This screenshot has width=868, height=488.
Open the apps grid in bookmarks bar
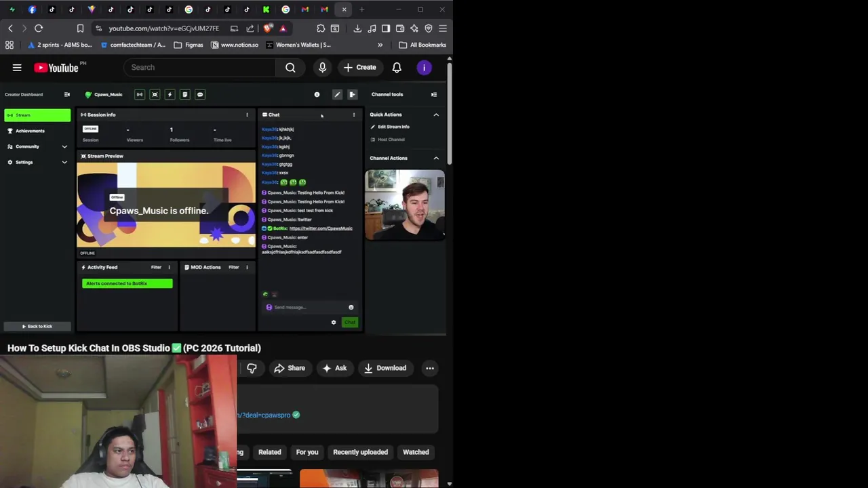pos(9,45)
